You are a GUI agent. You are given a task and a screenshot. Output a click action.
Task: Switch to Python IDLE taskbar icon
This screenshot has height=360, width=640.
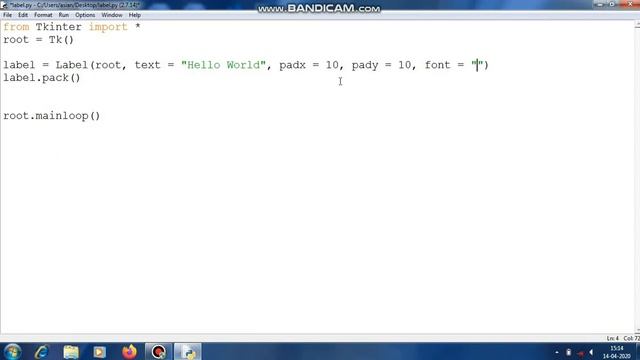click(x=188, y=351)
